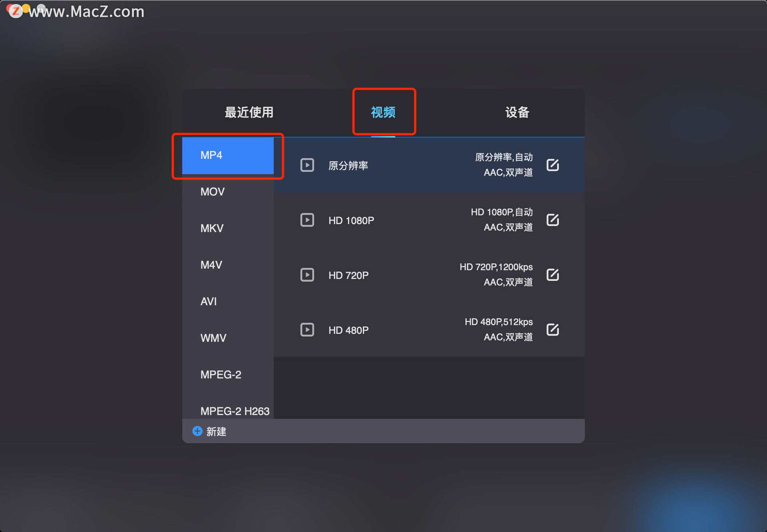This screenshot has height=532, width=767.
Task: Select the WMV format
Action: click(228, 338)
